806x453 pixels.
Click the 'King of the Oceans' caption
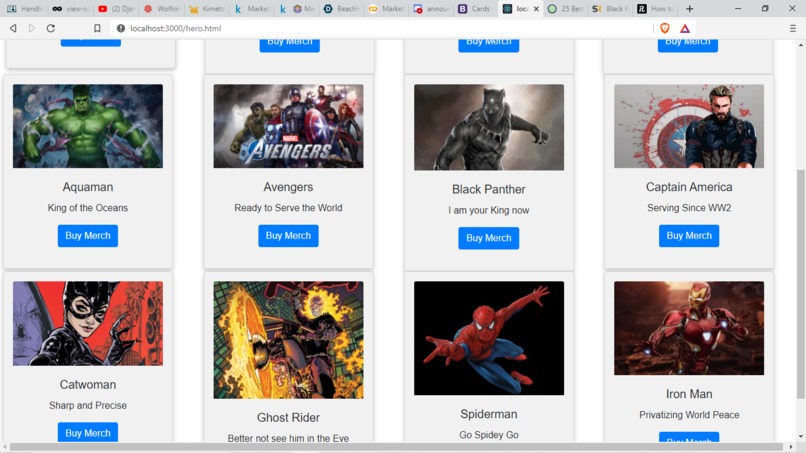point(88,208)
